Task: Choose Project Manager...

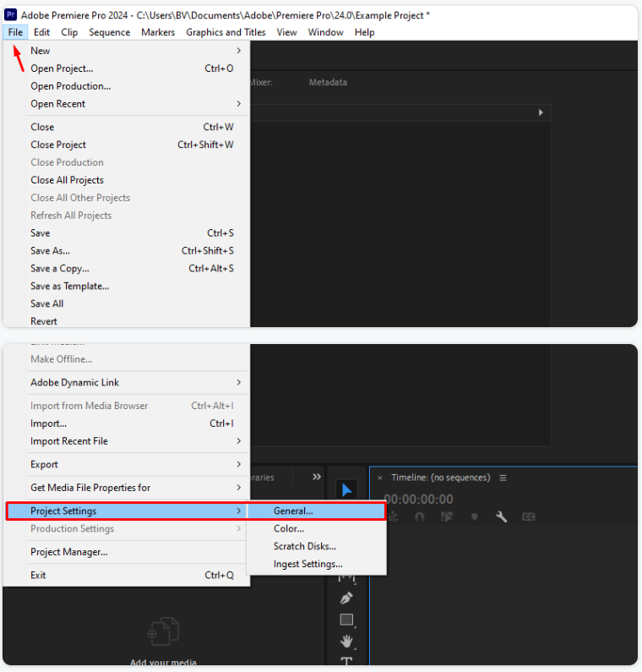Action: [127, 552]
